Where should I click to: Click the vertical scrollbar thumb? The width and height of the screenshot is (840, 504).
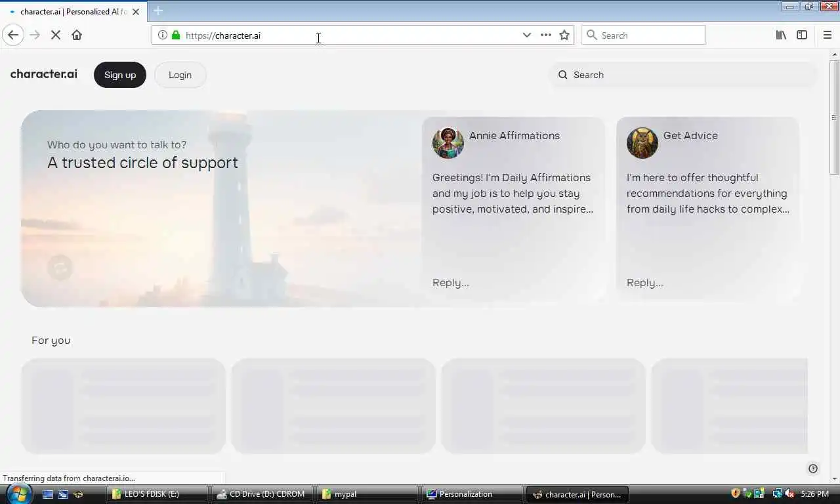click(x=834, y=117)
